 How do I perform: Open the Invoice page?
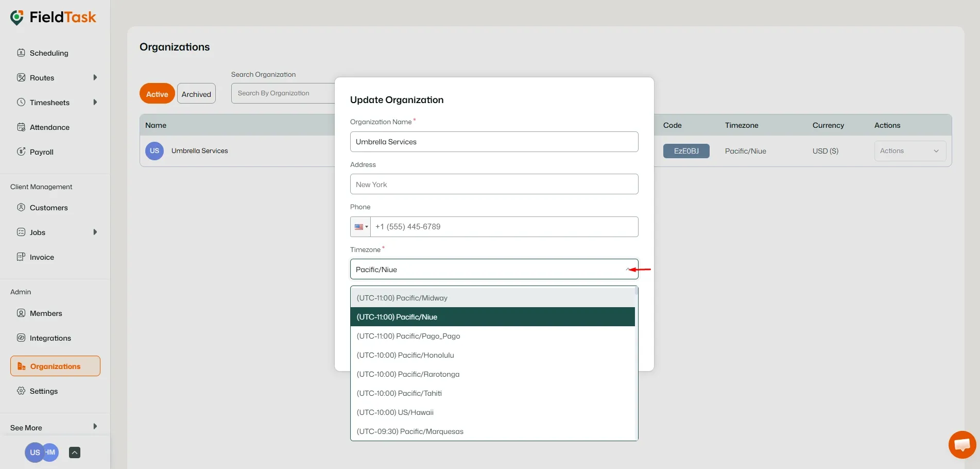pos(42,257)
